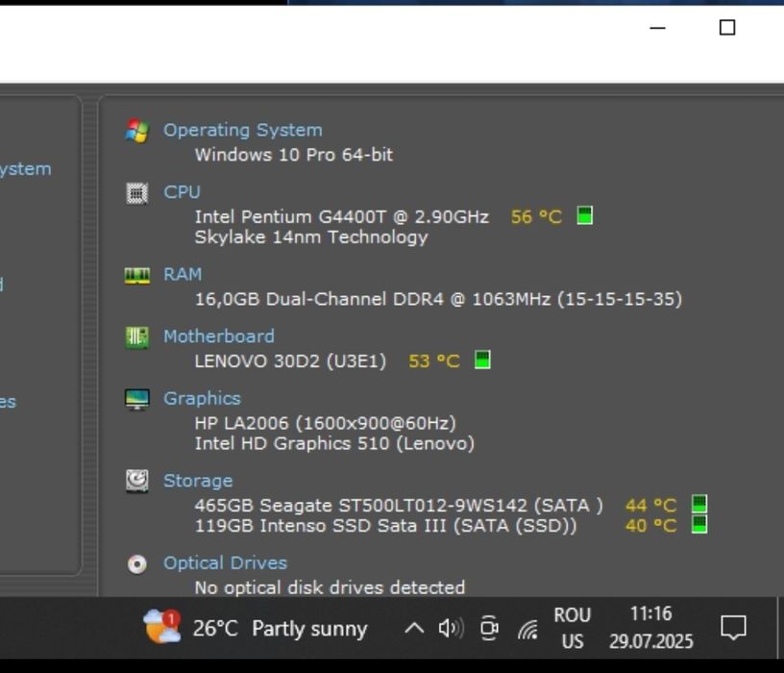Select the text Windows 10 Pro 64-bit
Image resolution: width=784 pixels, height=673 pixels.
pyautogui.click(x=294, y=155)
